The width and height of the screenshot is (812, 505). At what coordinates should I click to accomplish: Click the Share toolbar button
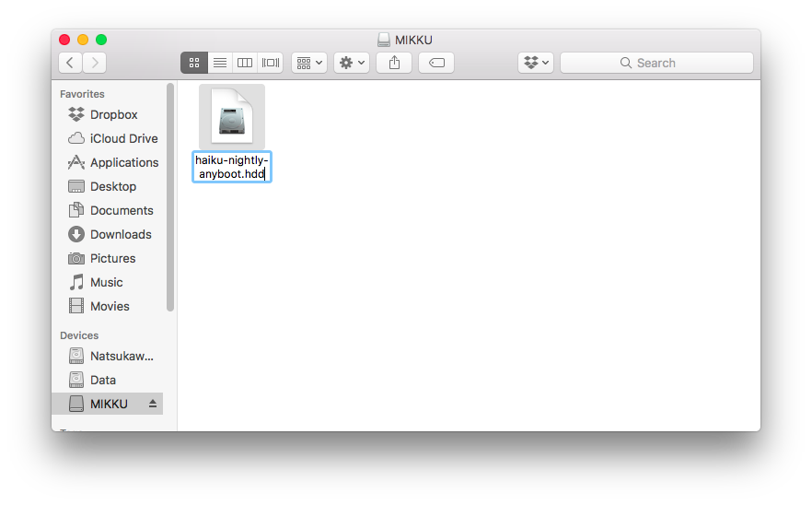[394, 63]
